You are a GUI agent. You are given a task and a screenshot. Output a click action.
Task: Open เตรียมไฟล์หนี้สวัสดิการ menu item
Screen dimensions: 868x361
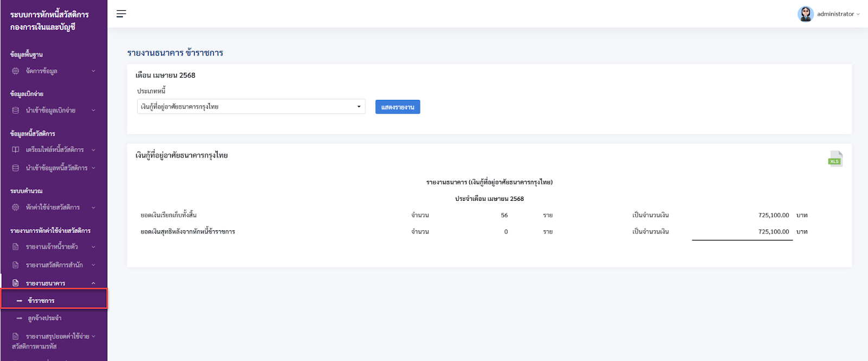coord(54,150)
